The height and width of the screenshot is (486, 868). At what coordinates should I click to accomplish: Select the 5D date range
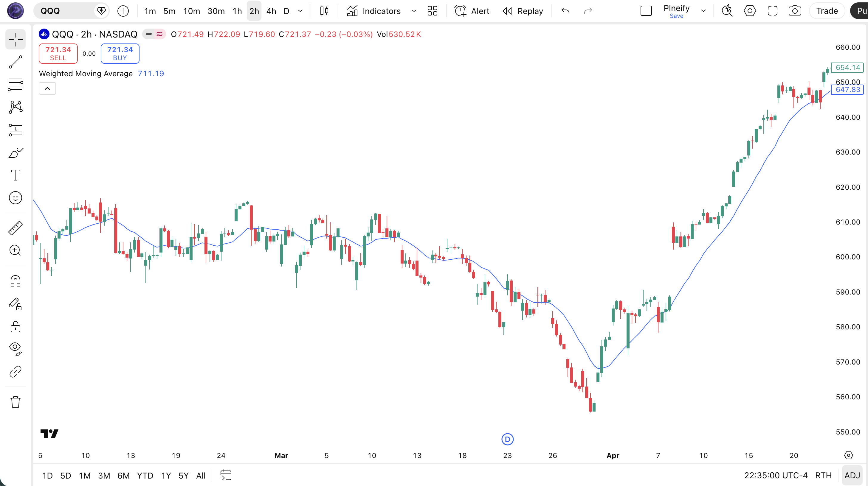tap(65, 475)
